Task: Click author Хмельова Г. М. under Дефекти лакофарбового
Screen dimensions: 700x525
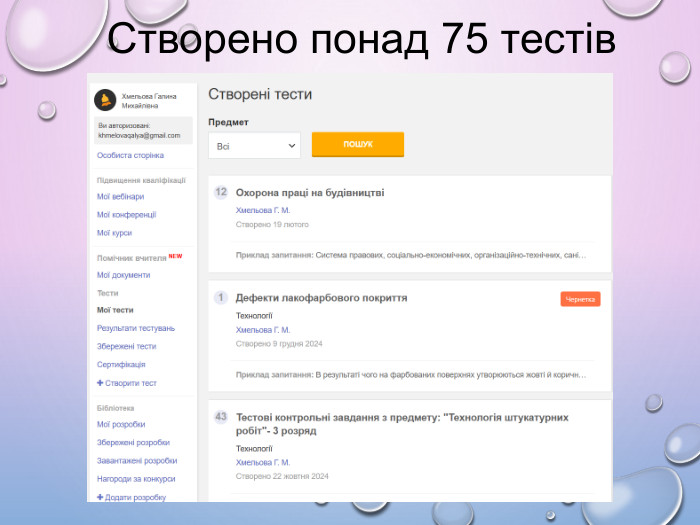Action: [x=263, y=330]
